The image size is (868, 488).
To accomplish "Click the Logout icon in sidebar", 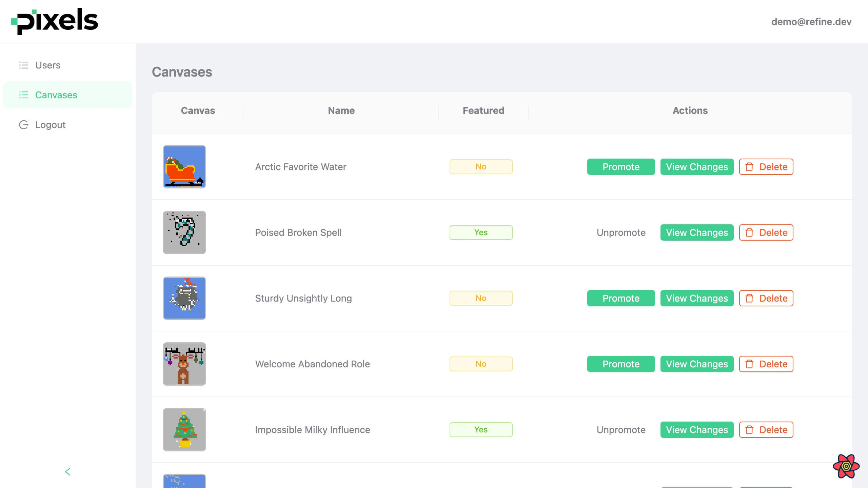I will point(23,125).
